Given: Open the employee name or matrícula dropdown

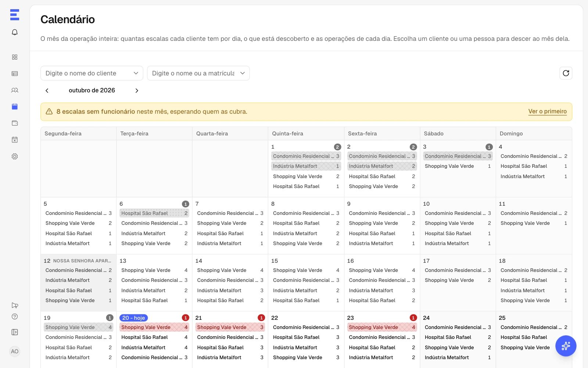Looking at the screenshot, I should (198, 73).
